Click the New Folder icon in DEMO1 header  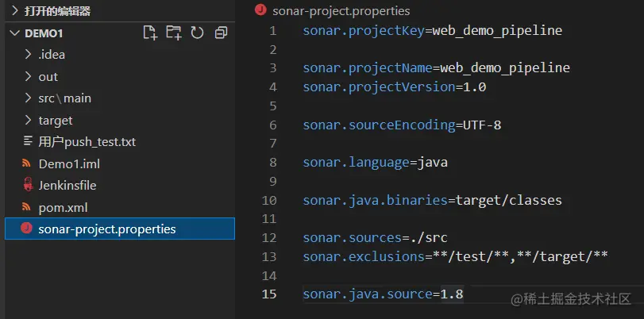pyautogui.click(x=174, y=33)
